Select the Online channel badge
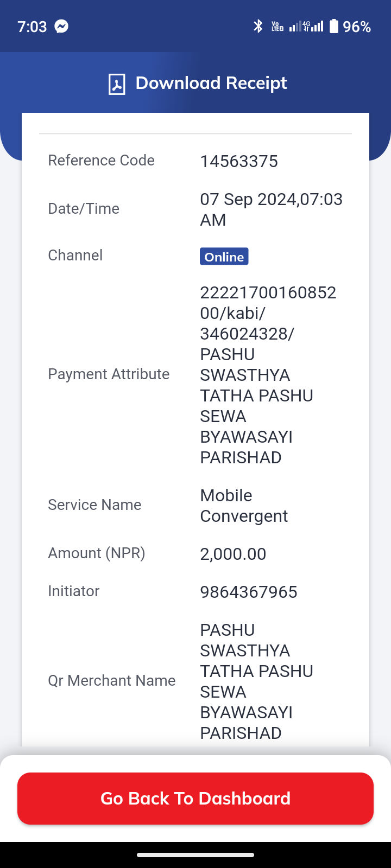The width and height of the screenshot is (391, 868). 224,257
